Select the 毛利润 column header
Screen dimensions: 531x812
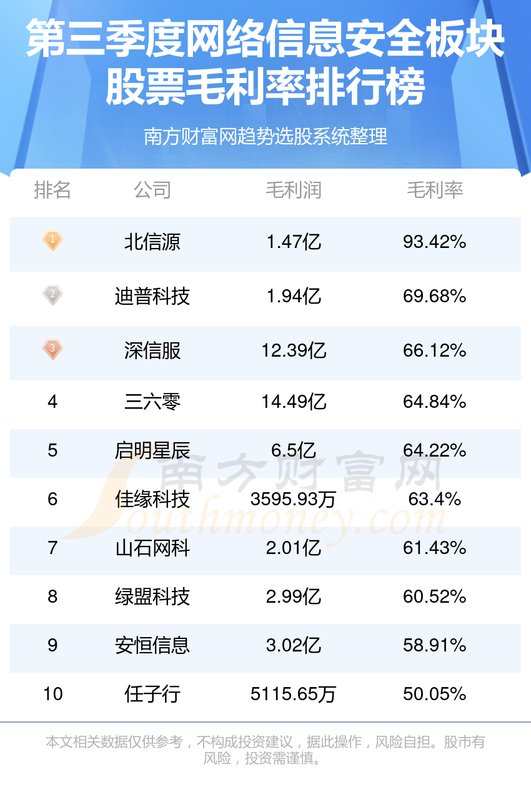tap(294, 190)
